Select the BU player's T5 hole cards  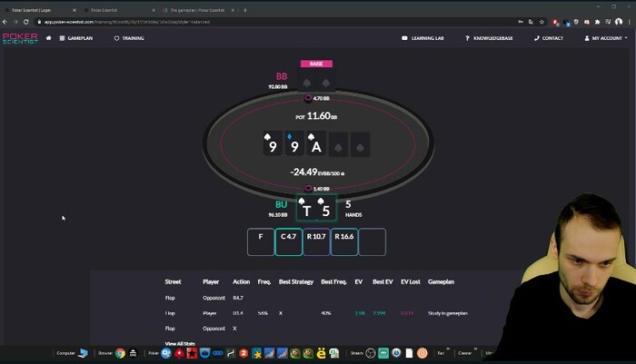[316, 208]
